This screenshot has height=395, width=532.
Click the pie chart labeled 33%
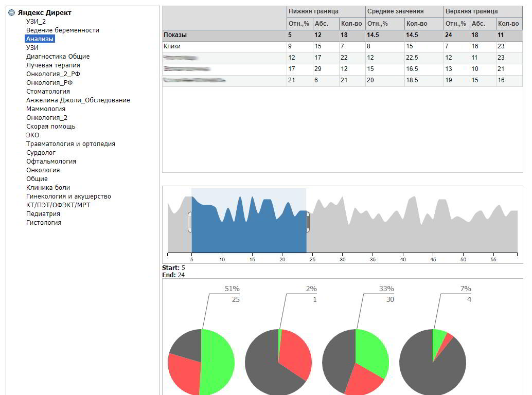(356, 363)
